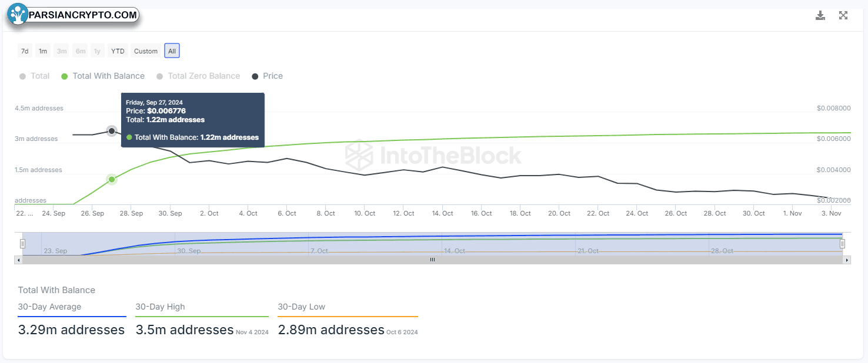This screenshot has height=363, width=868.
Task: Toggle the Price series legend
Action: pyautogui.click(x=267, y=76)
